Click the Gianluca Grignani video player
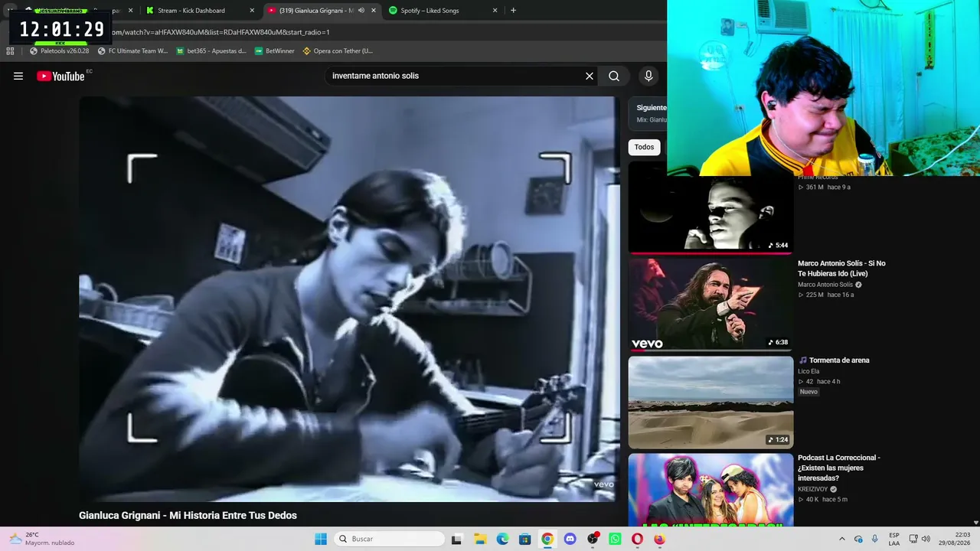Viewport: 980px width, 551px height. pyautogui.click(x=349, y=298)
